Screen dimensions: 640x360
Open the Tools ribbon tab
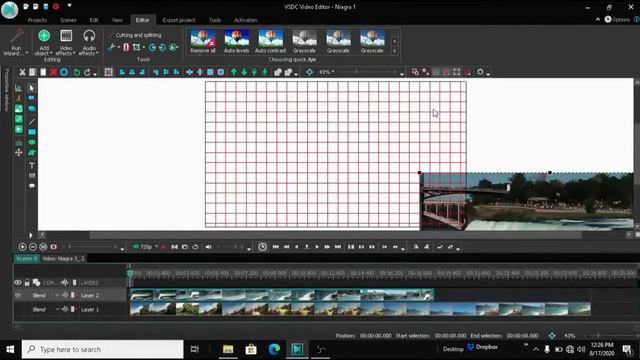215,20
